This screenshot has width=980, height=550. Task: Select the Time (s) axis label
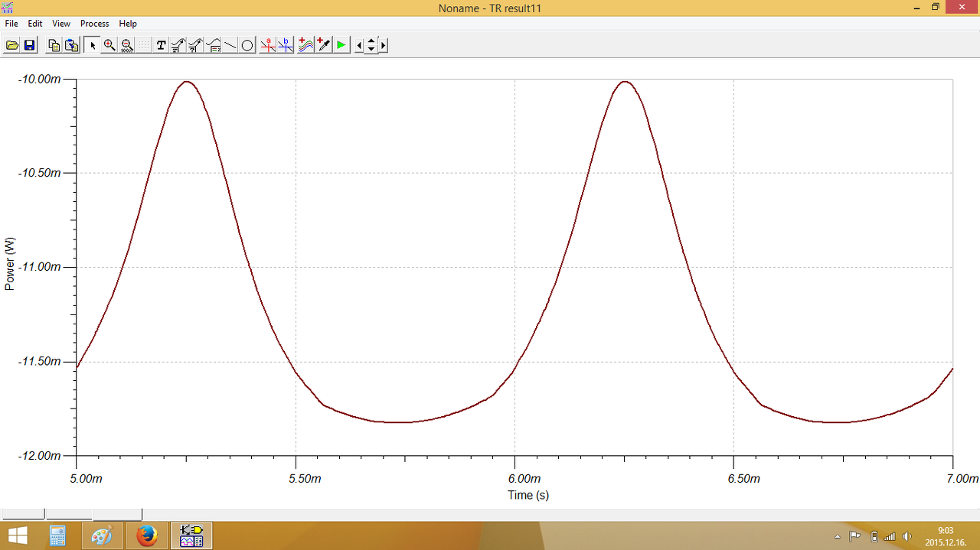[528, 495]
